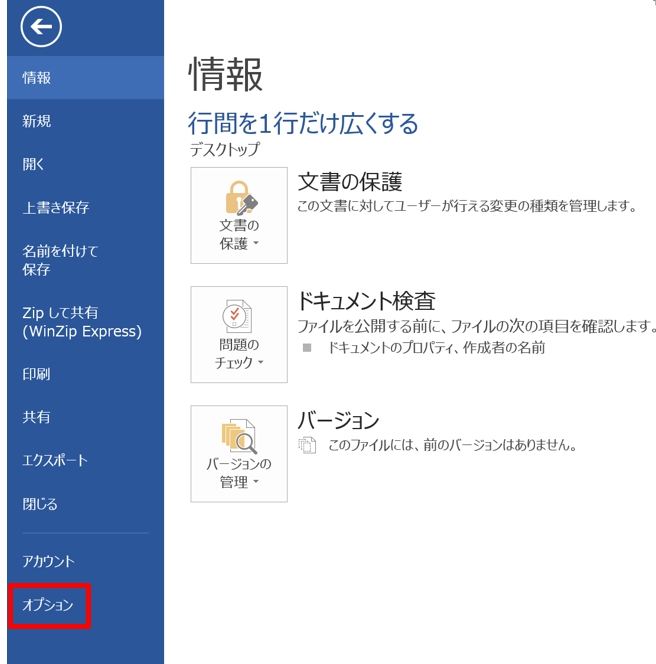Open the 情報 menu item
Image resolution: width=656 pixels, height=664 pixels.
click(x=86, y=77)
